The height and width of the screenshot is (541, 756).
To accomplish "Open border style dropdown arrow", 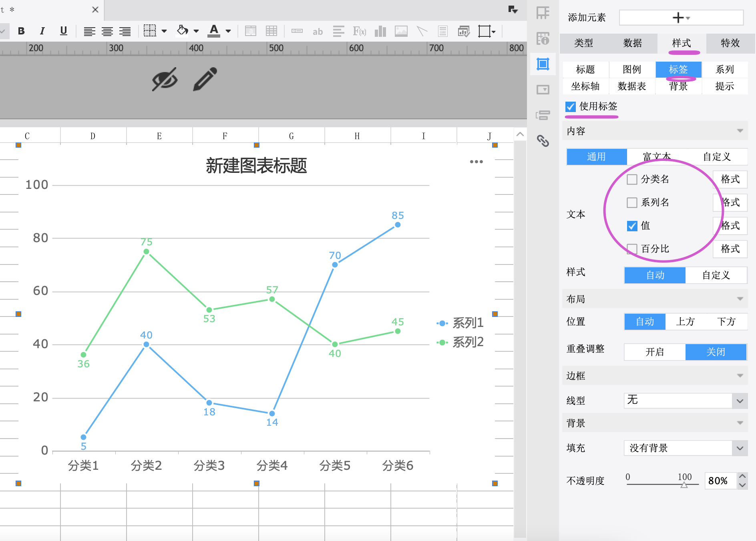I will pyautogui.click(x=164, y=31).
